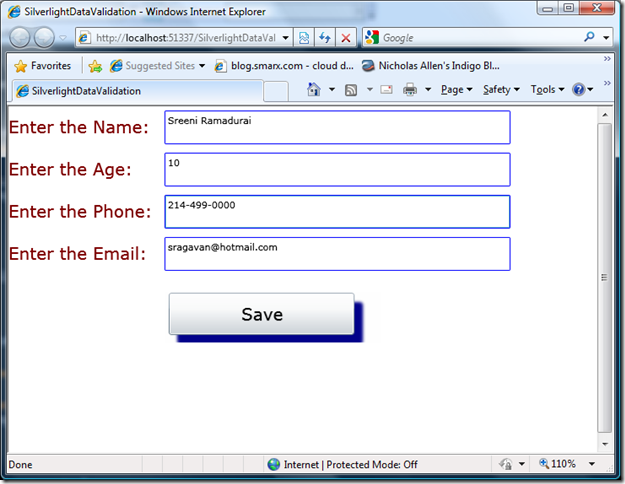Stop loading with the red X icon
625x484 pixels.
coord(346,38)
